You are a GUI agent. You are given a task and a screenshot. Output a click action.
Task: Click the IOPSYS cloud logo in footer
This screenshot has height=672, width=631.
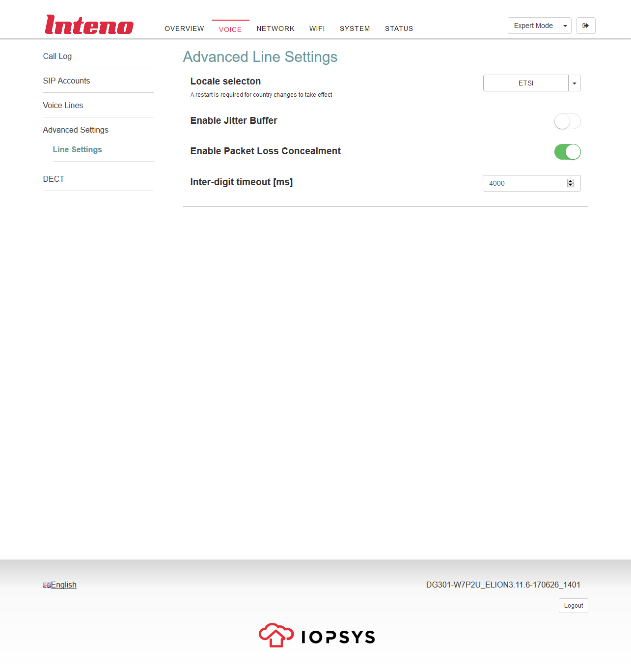click(317, 636)
